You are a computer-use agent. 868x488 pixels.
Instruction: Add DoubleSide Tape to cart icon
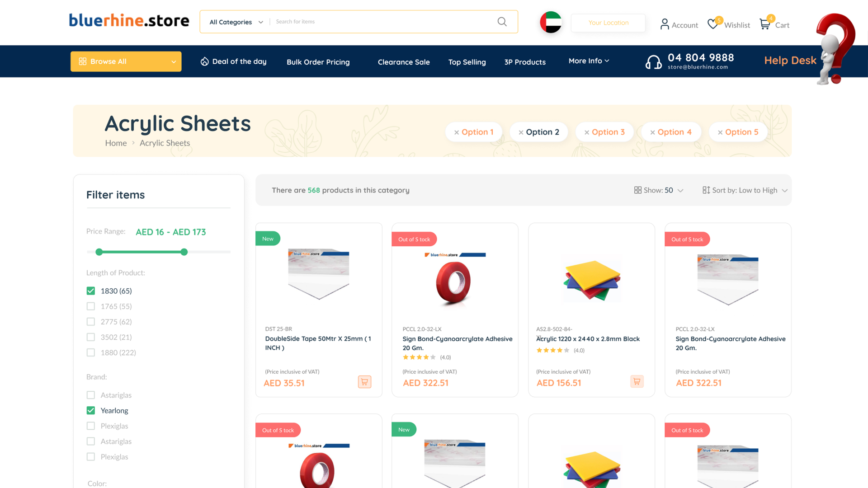coord(364,382)
